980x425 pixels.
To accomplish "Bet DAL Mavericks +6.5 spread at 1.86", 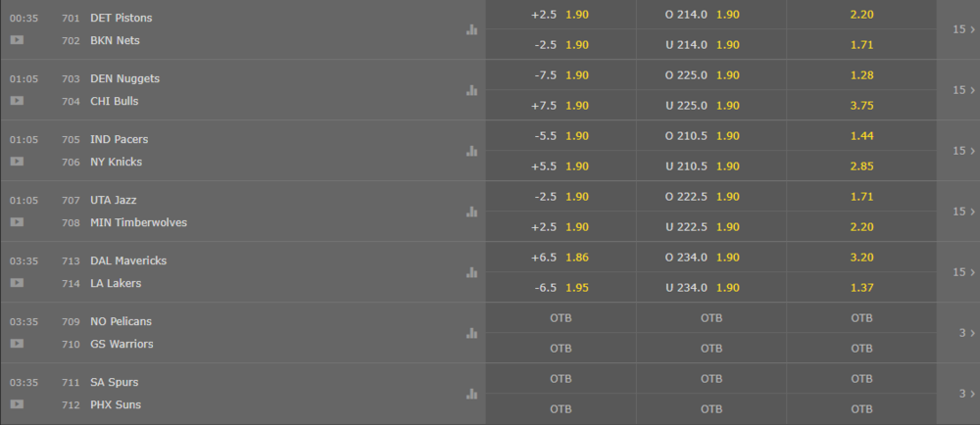I will [x=561, y=258].
